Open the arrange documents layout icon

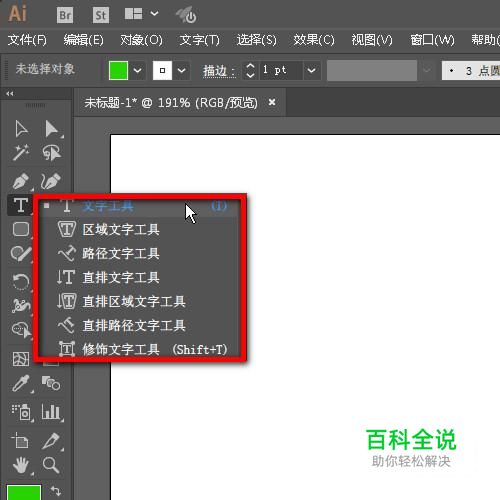pyautogui.click(x=133, y=14)
